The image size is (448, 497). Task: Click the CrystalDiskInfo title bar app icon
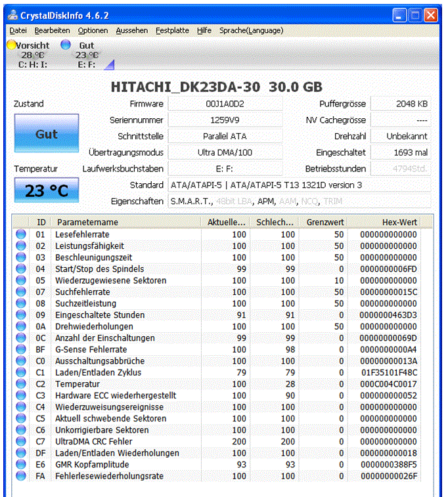pyautogui.click(x=12, y=15)
